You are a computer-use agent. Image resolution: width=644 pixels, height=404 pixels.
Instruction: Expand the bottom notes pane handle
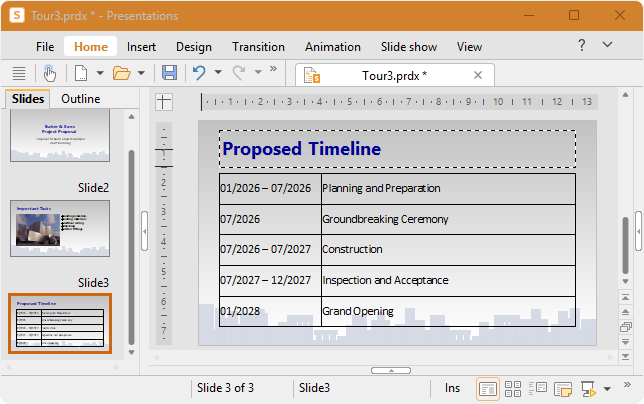pos(391,370)
